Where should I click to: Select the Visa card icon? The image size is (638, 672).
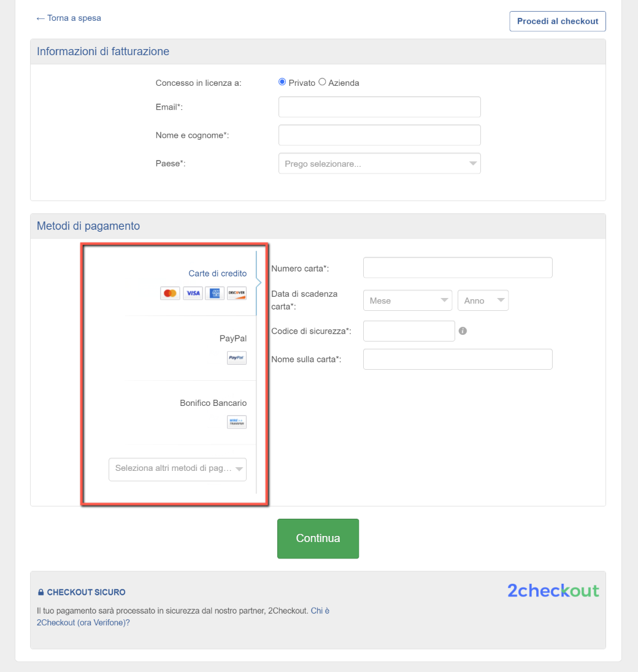[x=193, y=293]
